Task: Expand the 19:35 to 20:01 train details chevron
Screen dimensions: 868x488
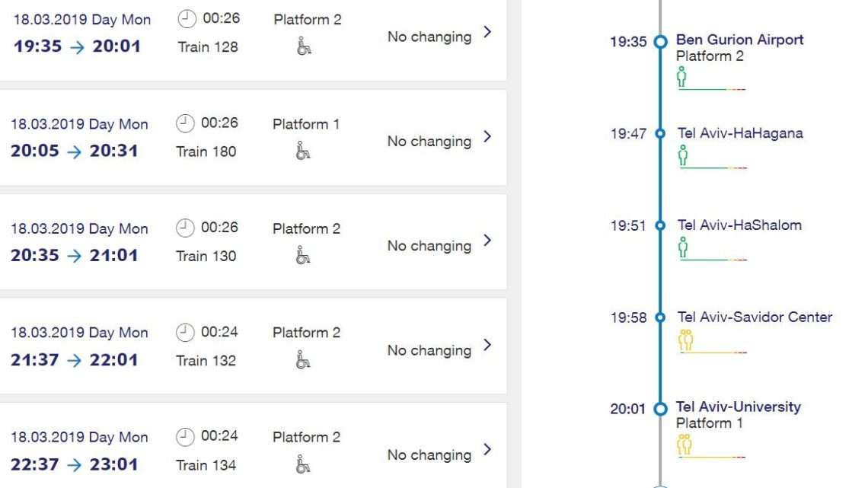Action: (x=487, y=32)
